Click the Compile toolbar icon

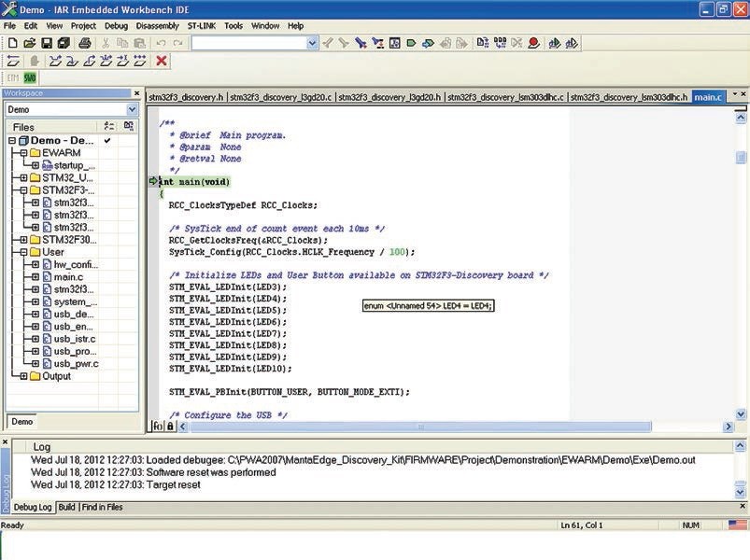click(483, 44)
